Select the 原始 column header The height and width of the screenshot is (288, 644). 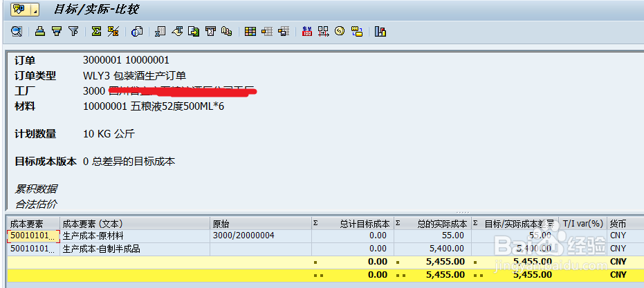[x=261, y=224]
